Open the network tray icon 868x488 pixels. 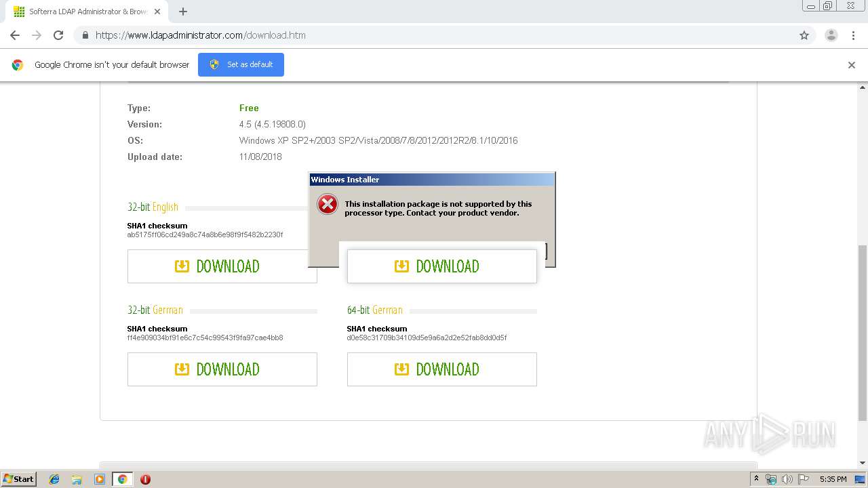pyautogui.click(x=771, y=479)
